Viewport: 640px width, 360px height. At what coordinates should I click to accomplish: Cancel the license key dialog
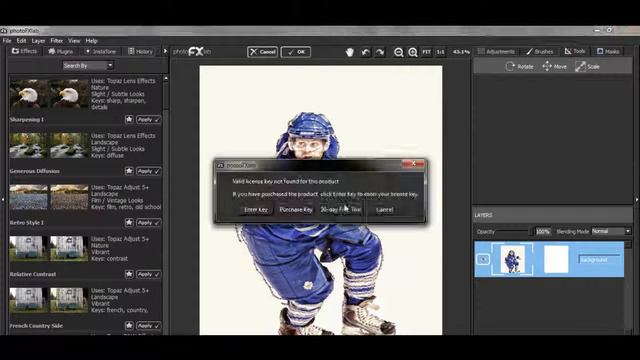pyautogui.click(x=384, y=210)
